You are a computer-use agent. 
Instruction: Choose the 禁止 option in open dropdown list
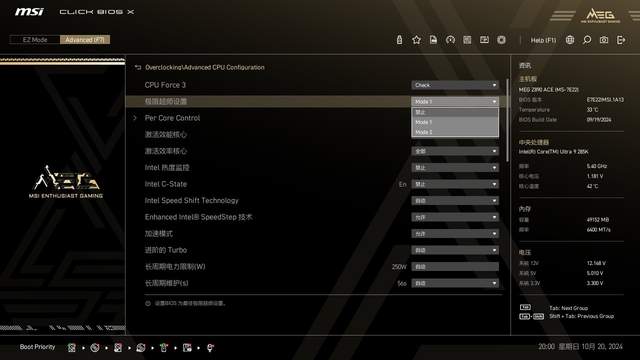tap(455, 112)
